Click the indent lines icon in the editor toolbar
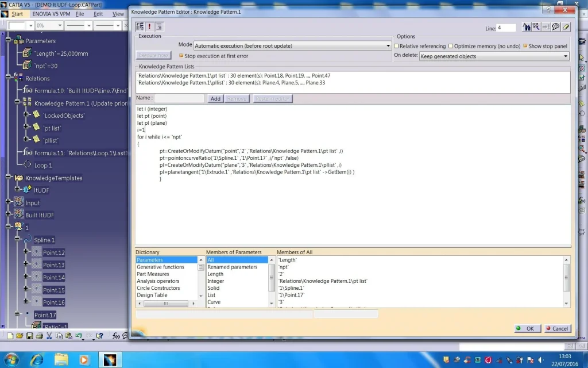This screenshot has height=368, width=588. coord(159,26)
